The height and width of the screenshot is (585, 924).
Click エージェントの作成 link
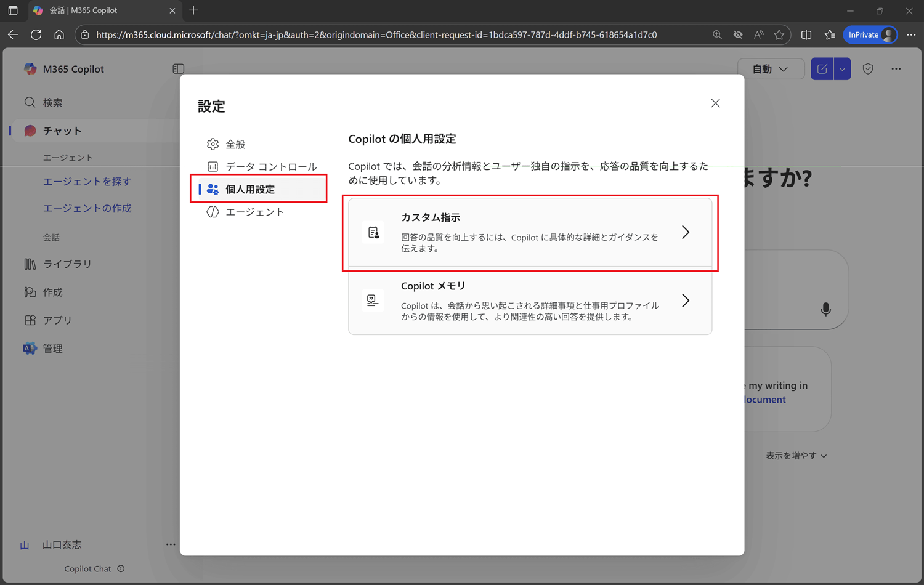(87, 208)
